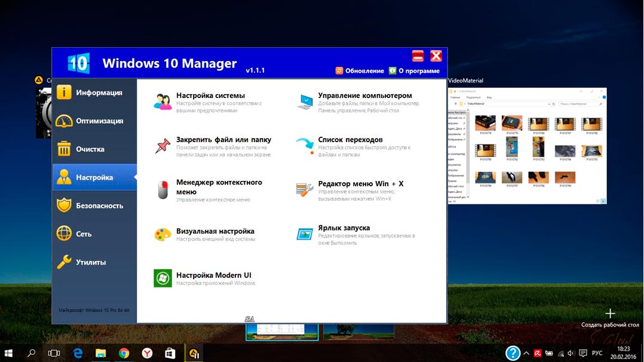This screenshot has width=644, height=362.
Task: Open the blue arrow Список переходов icon
Action: [305, 146]
